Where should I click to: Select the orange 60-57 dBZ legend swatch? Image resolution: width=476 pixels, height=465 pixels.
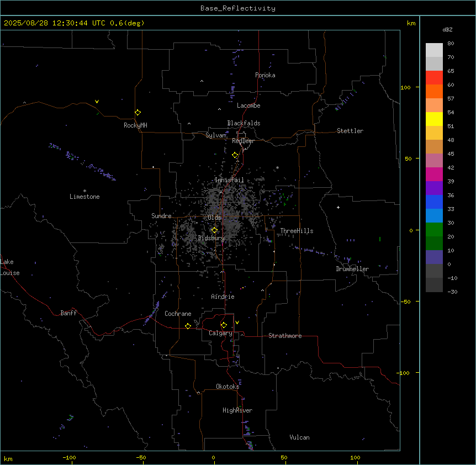click(x=434, y=91)
